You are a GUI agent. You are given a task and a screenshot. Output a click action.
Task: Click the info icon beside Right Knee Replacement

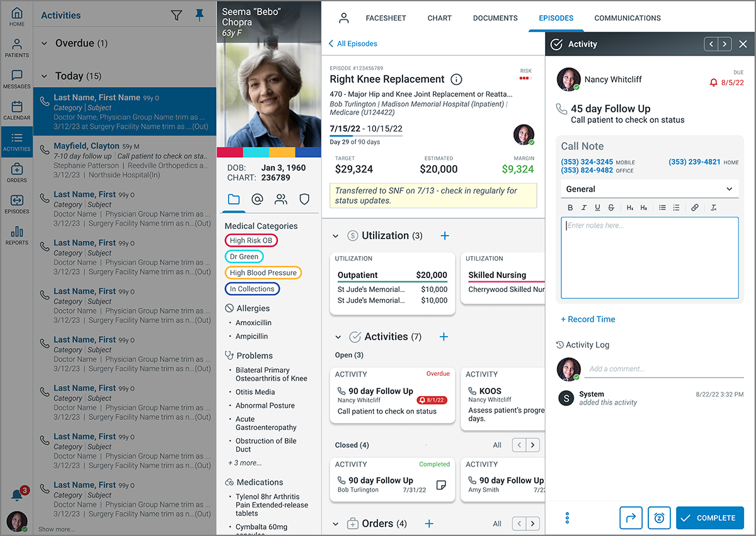pyautogui.click(x=457, y=79)
